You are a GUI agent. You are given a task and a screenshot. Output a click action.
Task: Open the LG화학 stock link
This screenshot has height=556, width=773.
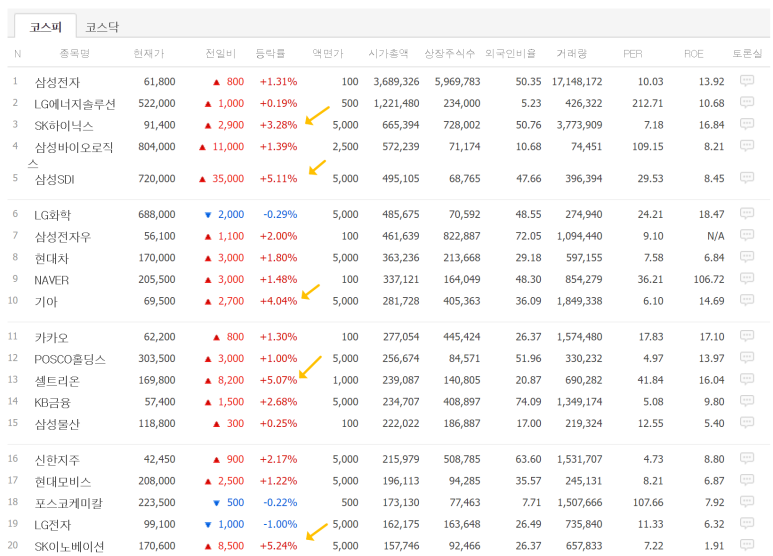53,215
